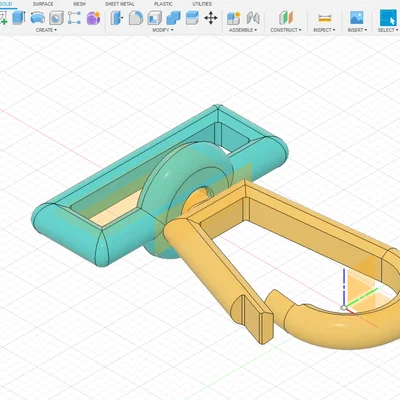Image resolution: width=400 pixels, height=400 pixels.
Task: Select the Shell tool
Action: [155, 18]
